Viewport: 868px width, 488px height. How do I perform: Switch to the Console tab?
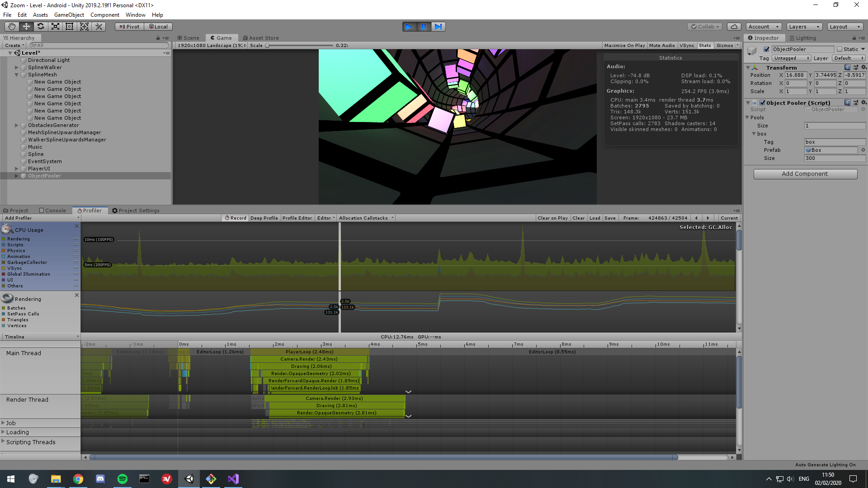pos(52,211)
